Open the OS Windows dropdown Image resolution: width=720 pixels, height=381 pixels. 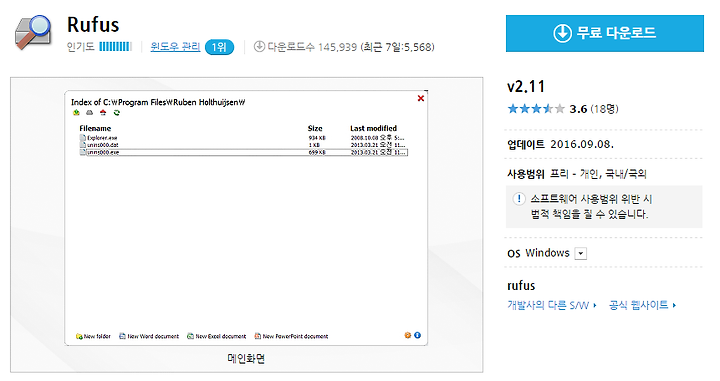click(x=580, y=253)
